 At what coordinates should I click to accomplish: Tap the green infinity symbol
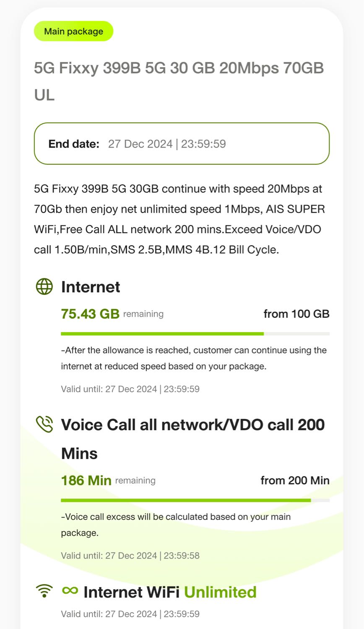pyautogui.click(x=70, y=590)
